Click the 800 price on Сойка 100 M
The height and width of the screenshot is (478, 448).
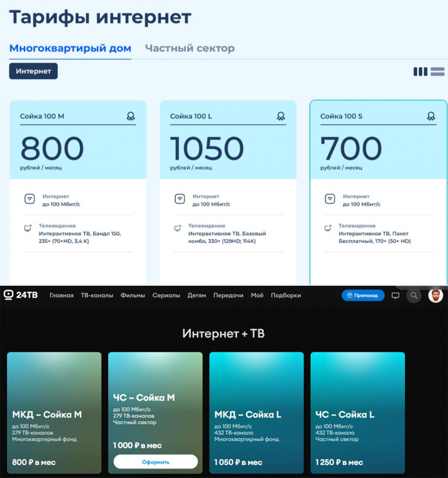click(52, 148)
